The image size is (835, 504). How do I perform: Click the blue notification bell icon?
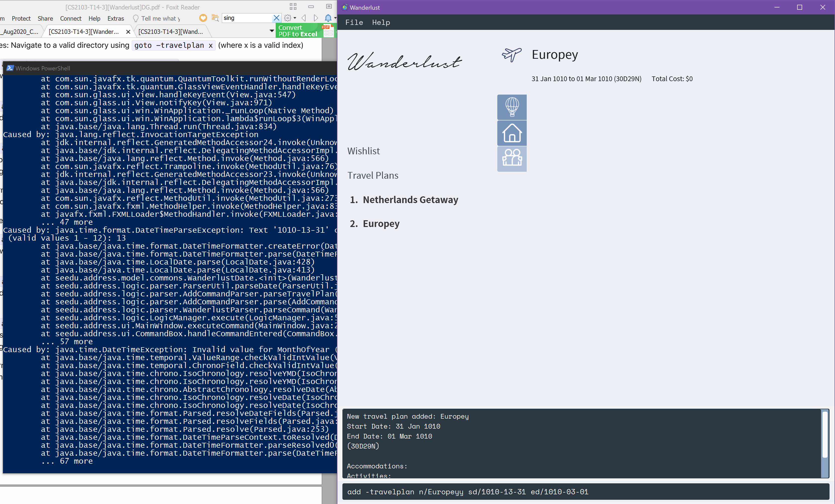click(x=328, y=18)
